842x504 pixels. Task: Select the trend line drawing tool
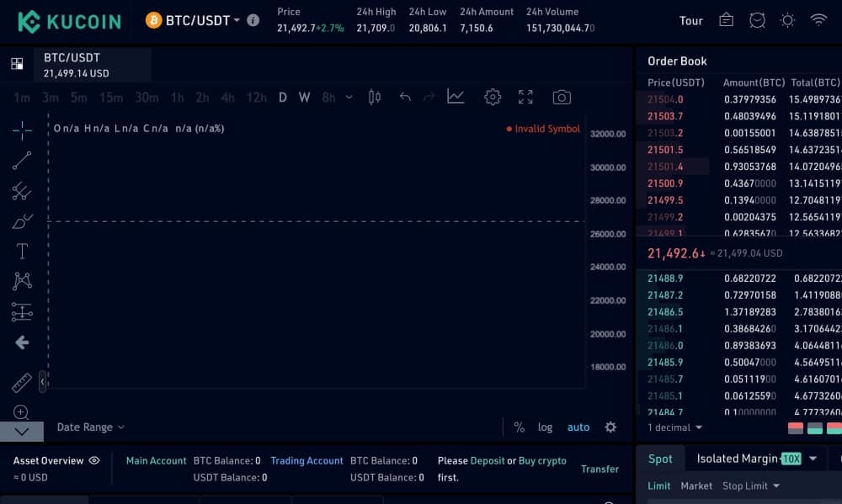[x=22, y=161]
